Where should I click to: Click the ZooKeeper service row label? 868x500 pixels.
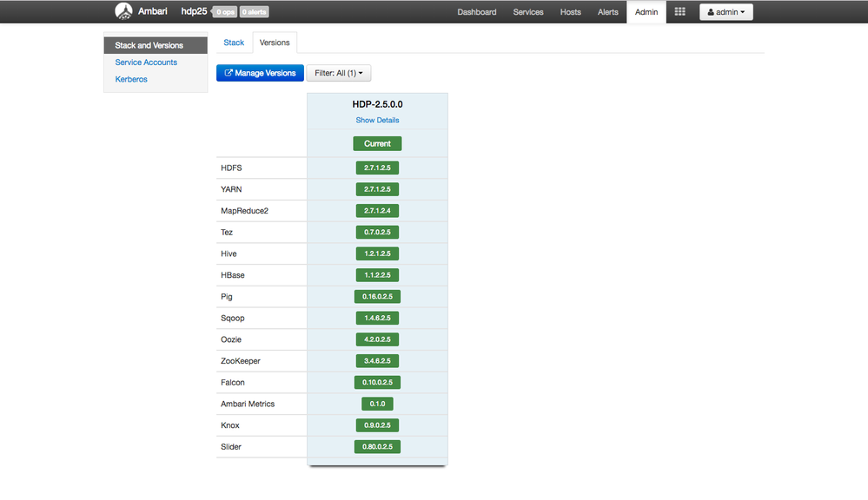click(x=241, y=361)
